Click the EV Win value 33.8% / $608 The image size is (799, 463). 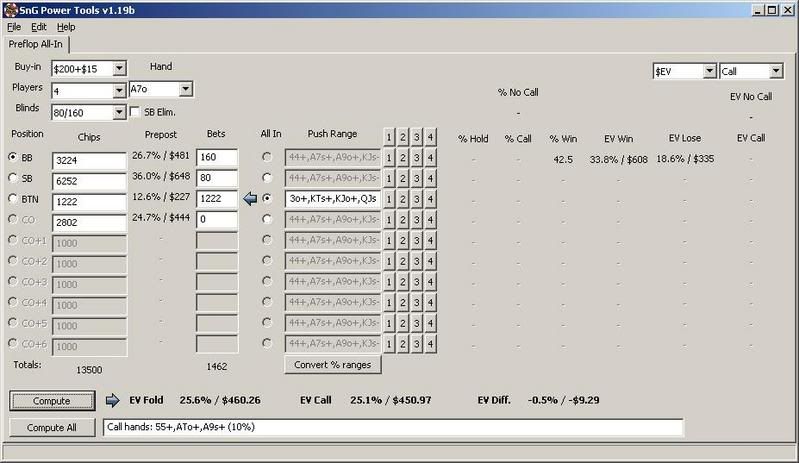point(619,159)
